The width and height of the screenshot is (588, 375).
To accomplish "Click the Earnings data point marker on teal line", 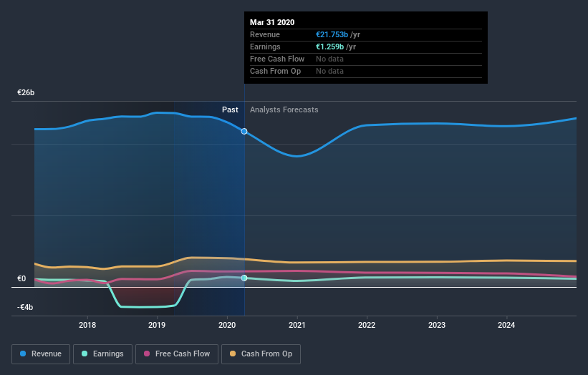I will (244, 278).
